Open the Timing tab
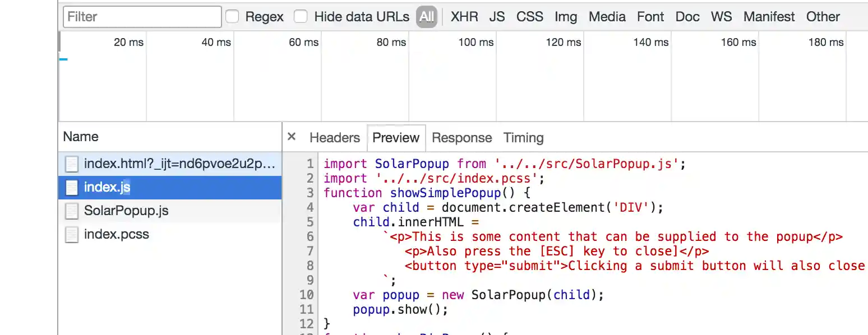868x335 pixels. pos(523,138)
